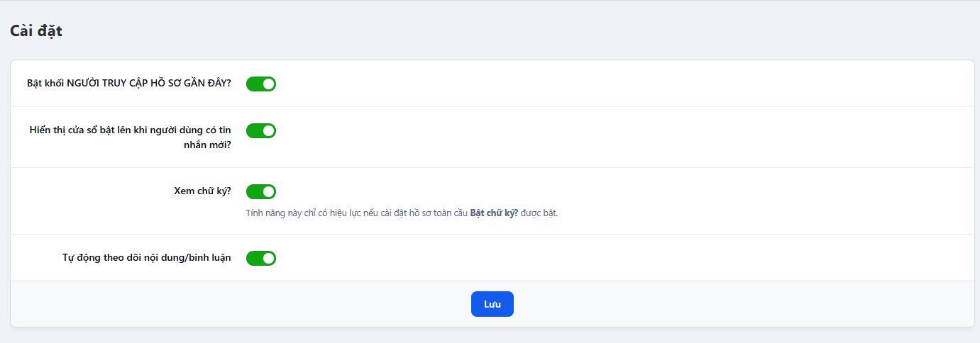Viewport: 980px width, 343px height.
Task: Click the 'nhắn mới?' second line of the label
Action: 207,145
